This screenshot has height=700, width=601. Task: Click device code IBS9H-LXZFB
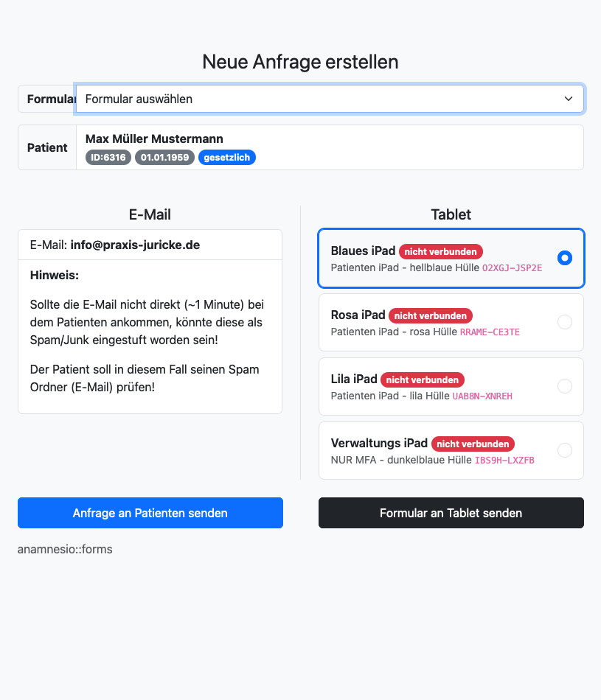[504, 461]
